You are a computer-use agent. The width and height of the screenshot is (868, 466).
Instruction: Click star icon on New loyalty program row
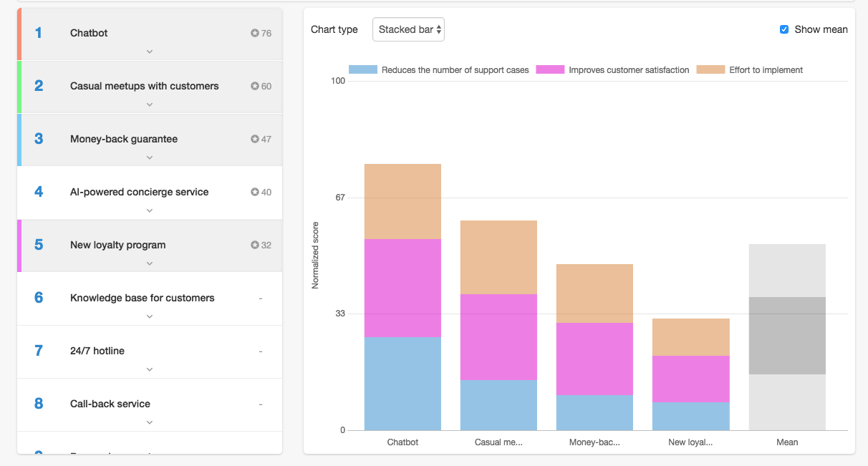click(x=255, y=245)
